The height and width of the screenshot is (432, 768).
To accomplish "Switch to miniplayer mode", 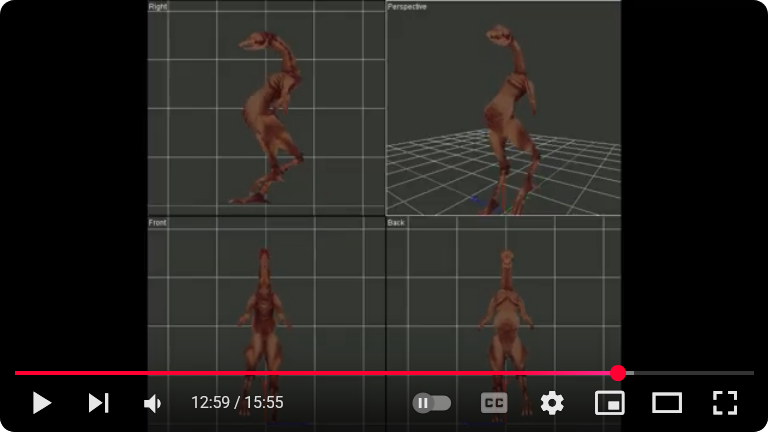I will [x=609, y=403].
